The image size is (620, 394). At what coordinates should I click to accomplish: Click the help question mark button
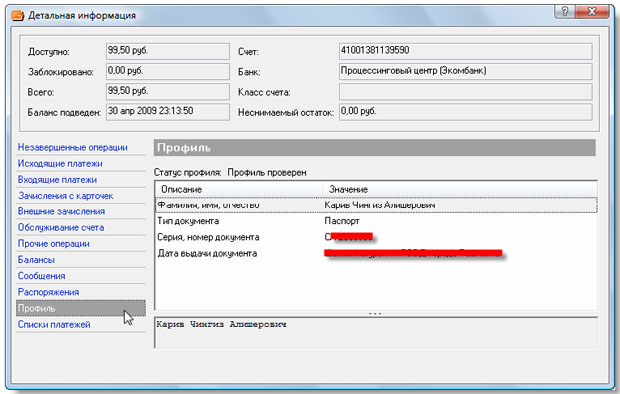click(565, 11)
